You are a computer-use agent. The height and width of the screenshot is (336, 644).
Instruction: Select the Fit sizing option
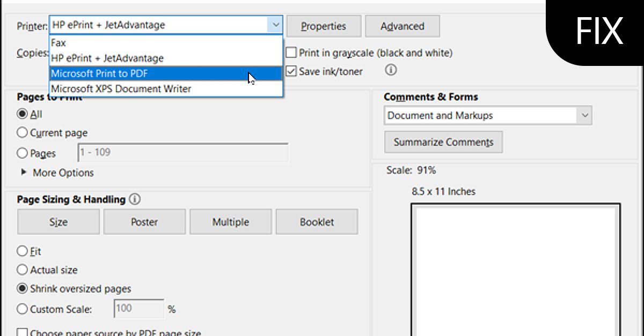(x=23, y=251)
